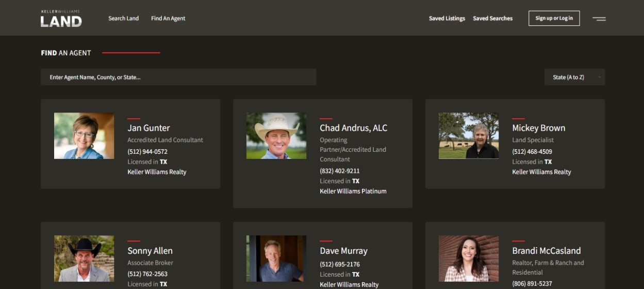Click Keller Williams Realty under Jan Gunter
644x289 pixels.
tap(157, 172)
